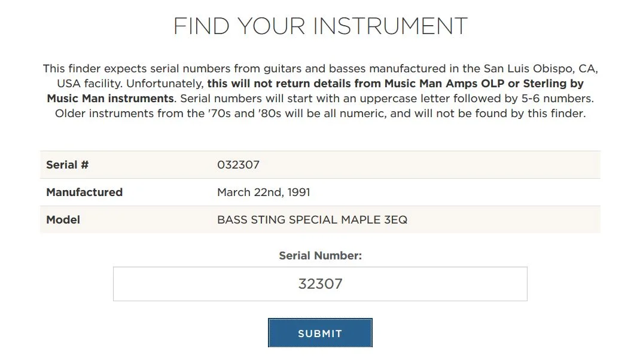The width and height of the screenshot is (637, 364).
Task: Select the 'Manufactured' row label
Action: 84,192
